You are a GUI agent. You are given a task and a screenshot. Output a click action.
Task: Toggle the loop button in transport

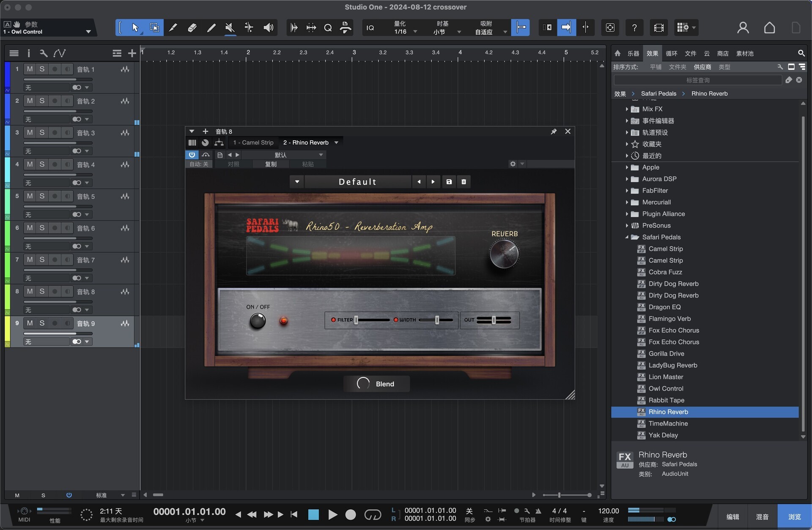point(373,514)
